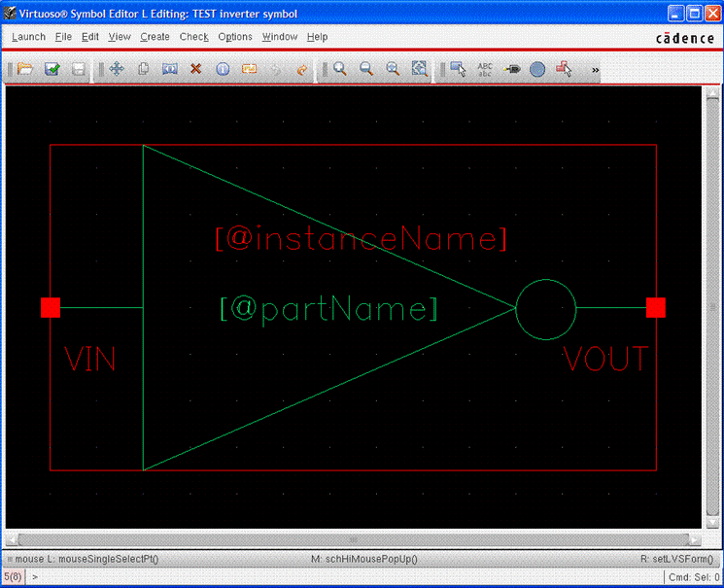This screenshot has width=724, height=588.
Task: Open the Check menu
Action: pos(193,37)
